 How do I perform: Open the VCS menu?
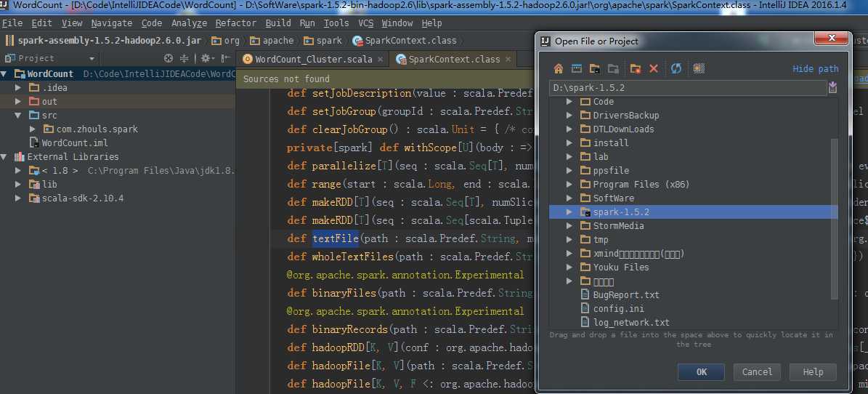(x=366, y=23)
